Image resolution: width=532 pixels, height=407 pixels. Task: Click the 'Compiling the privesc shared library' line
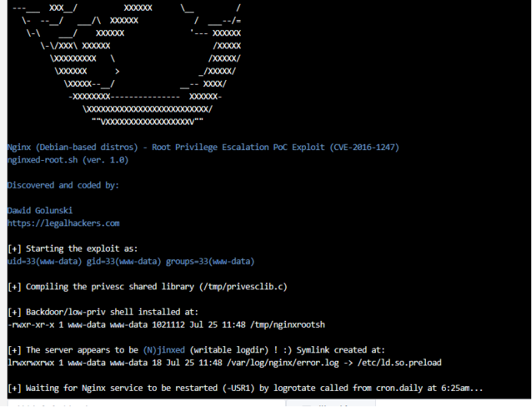tap(148, 287)
